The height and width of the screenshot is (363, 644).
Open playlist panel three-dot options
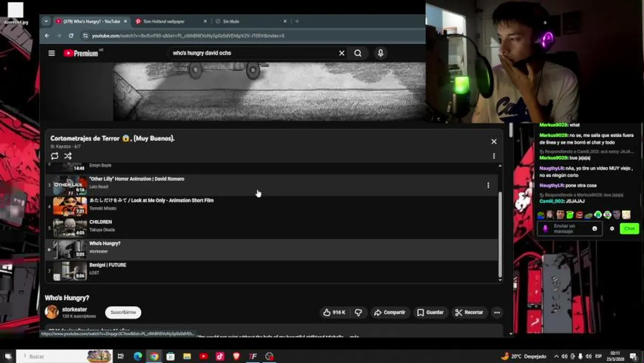pyautogui.click(x=494, y=156)
